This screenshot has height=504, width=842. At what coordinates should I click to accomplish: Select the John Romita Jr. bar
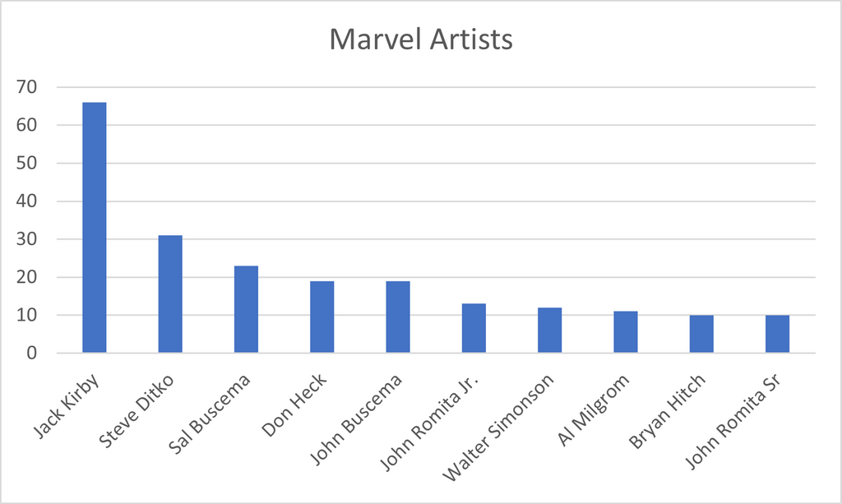click(474, 329)
